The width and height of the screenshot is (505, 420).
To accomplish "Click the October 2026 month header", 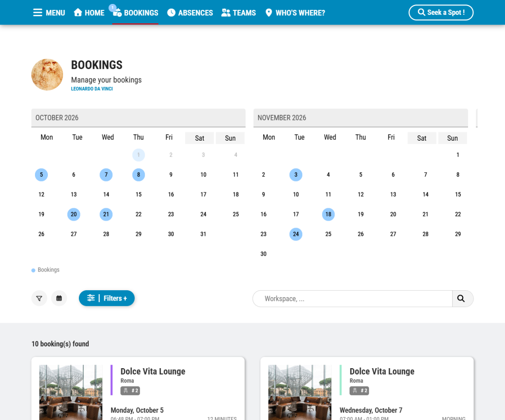I will (x=138, y=117).
